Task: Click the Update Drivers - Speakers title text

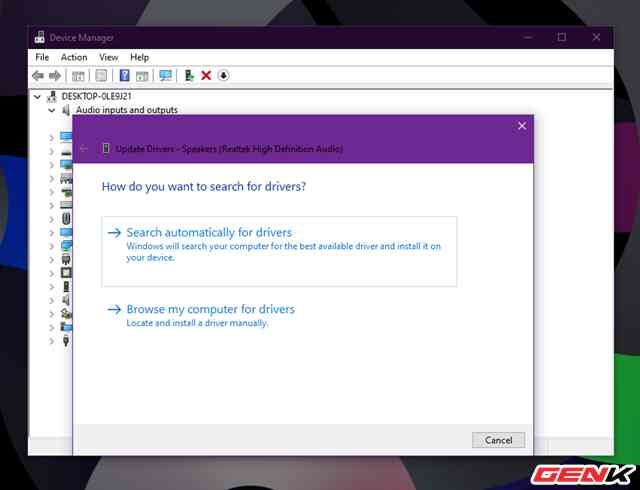Action: pos(229,149)
